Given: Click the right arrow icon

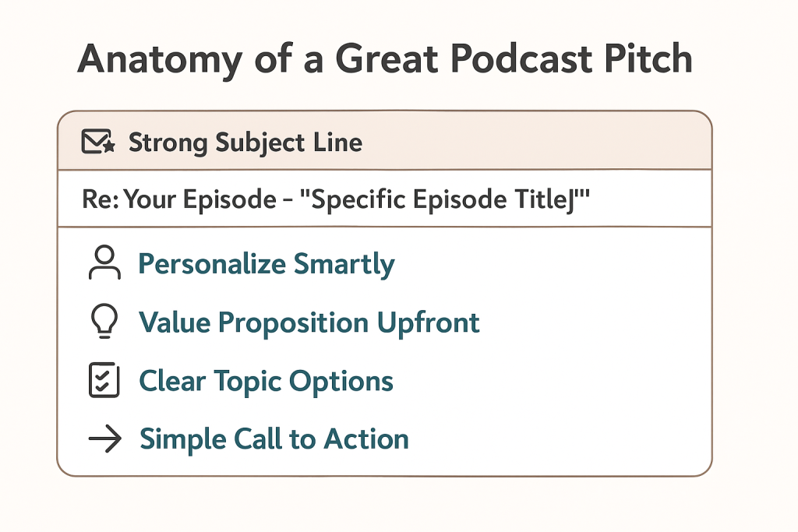Looking at the screenshot, I should 105,439.
